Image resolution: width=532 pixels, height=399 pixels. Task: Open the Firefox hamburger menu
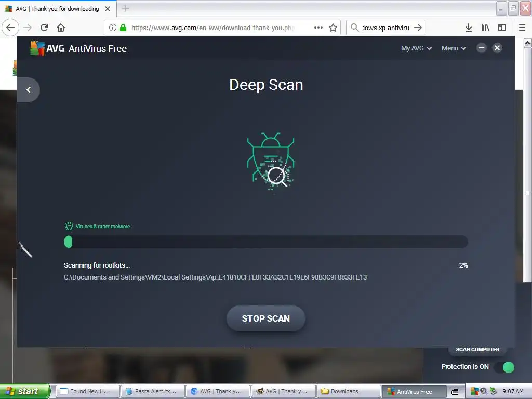522,28
